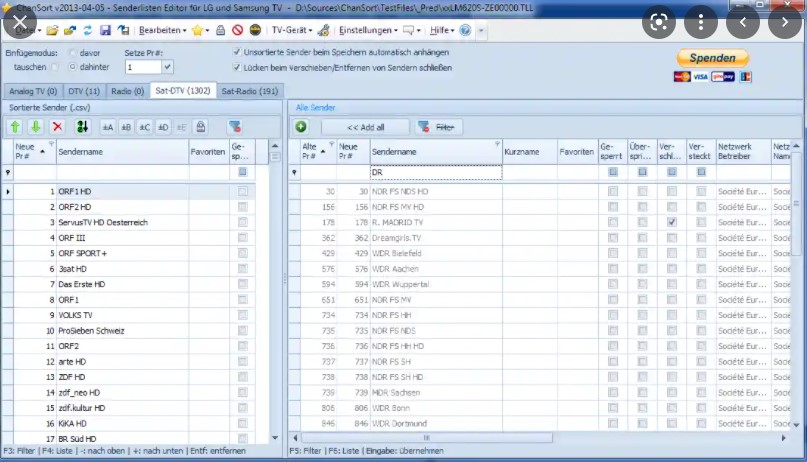This screenshot has height=462, width=807.
Task: Switch to the DTV (11) tab
Action: pos(84,91)
